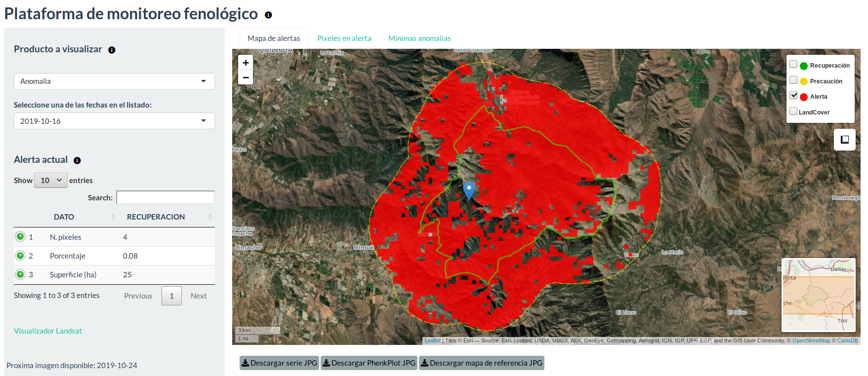
Task: Open the Show entries count dropdown
Action: pos(51,181)
